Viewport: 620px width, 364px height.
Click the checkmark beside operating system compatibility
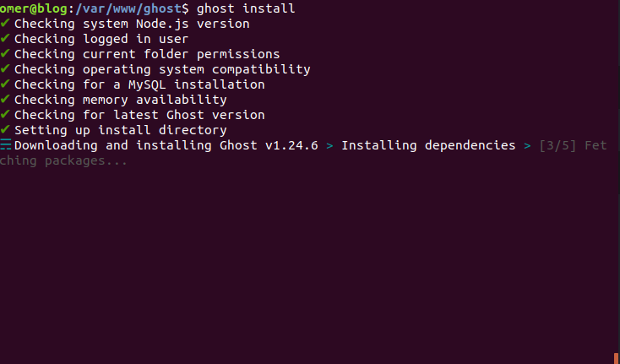point(5,68)
